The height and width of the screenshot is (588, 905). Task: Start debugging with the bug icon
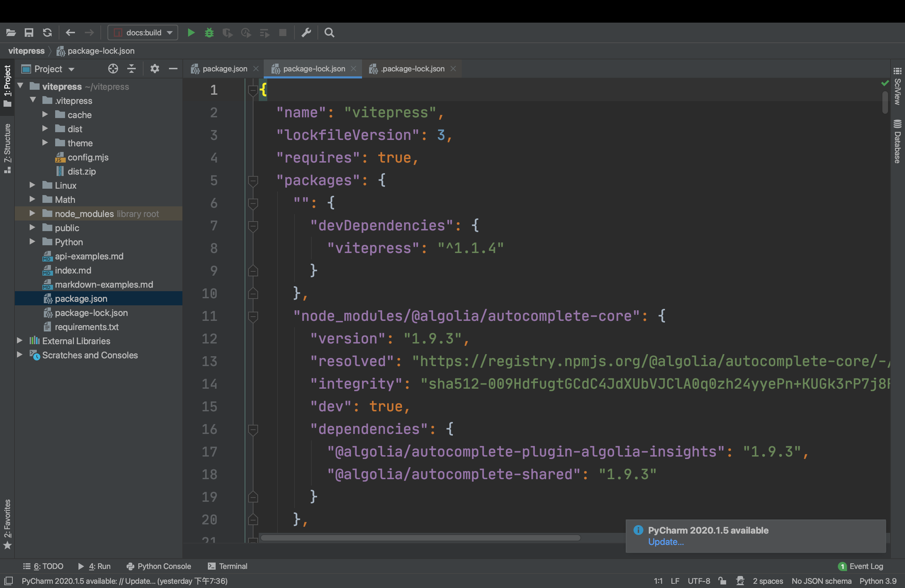click(209, 33)
